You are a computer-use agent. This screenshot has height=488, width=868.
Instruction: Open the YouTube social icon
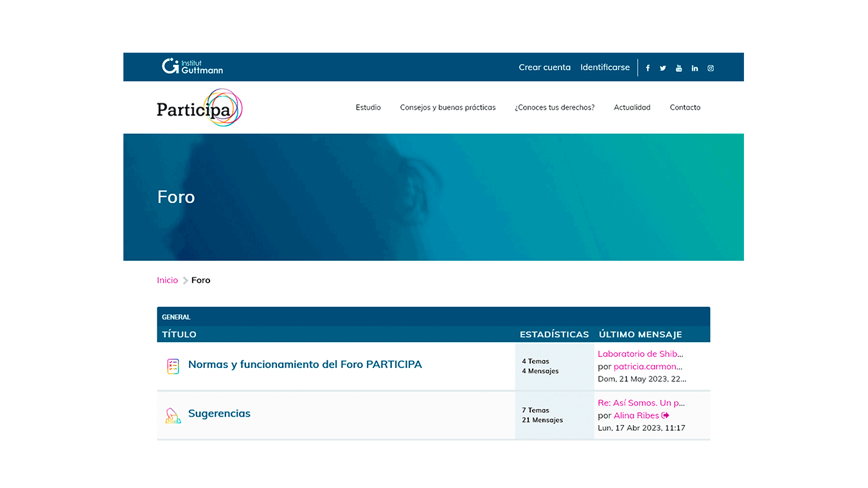point(678,68)
